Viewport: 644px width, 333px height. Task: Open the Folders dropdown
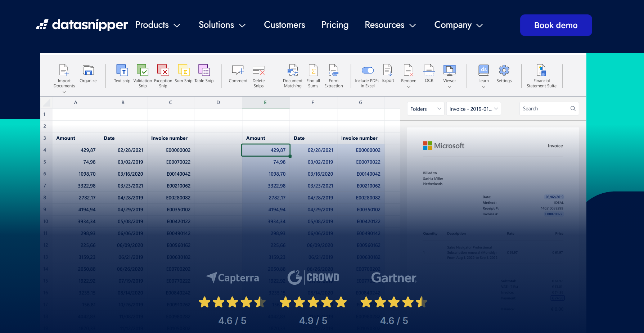pos(425,108)
